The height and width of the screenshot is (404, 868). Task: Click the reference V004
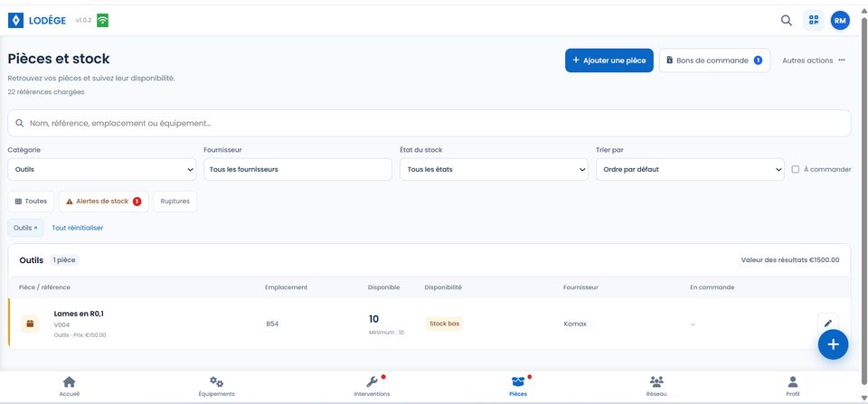tap(61, 324)
